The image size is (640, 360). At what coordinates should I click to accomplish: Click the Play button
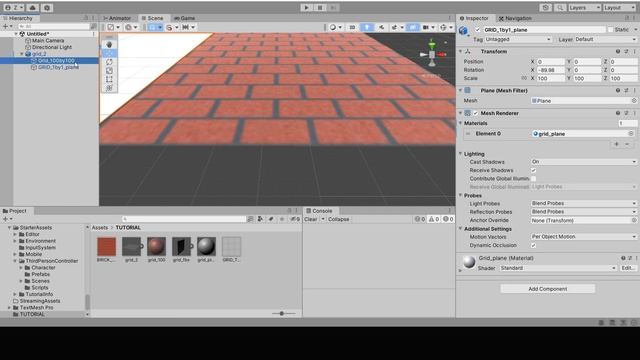point(306,7)
